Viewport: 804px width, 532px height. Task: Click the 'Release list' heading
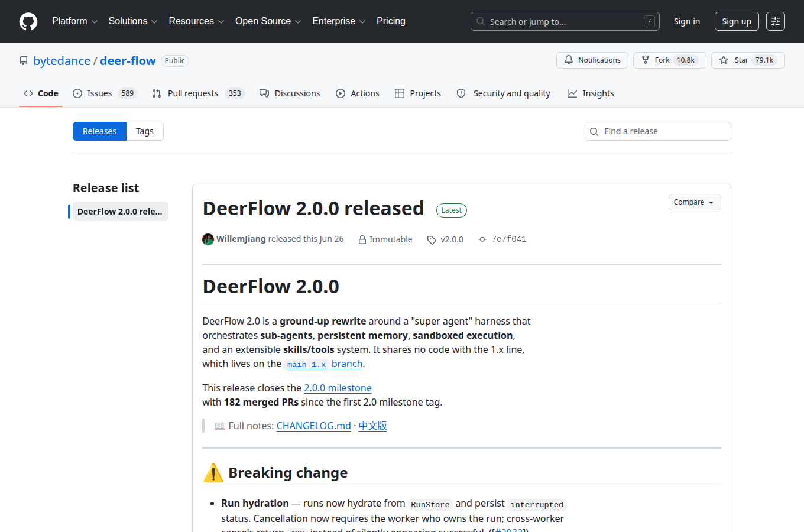point(106,188)
